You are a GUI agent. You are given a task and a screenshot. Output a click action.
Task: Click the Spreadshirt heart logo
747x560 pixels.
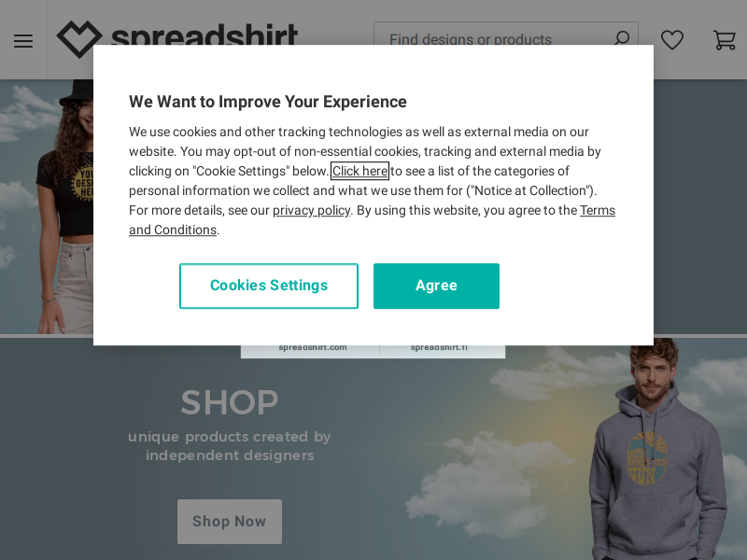pyautogui.click(x=79, y=39)
